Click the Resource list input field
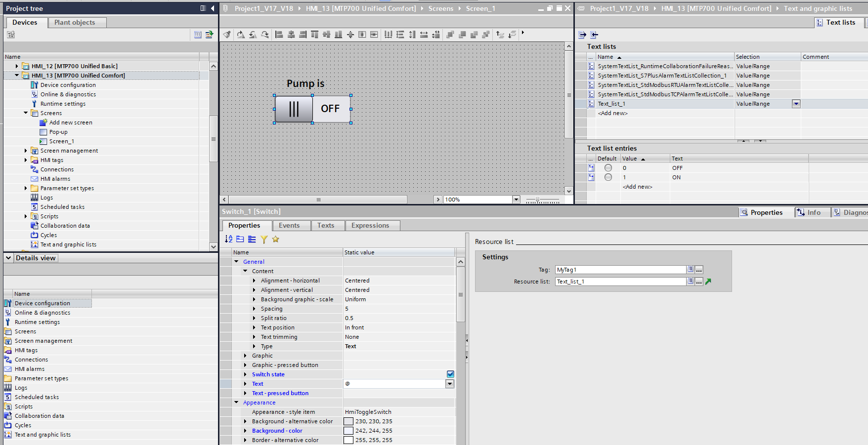This screenshot has height=445, width=868. (620, 282)
